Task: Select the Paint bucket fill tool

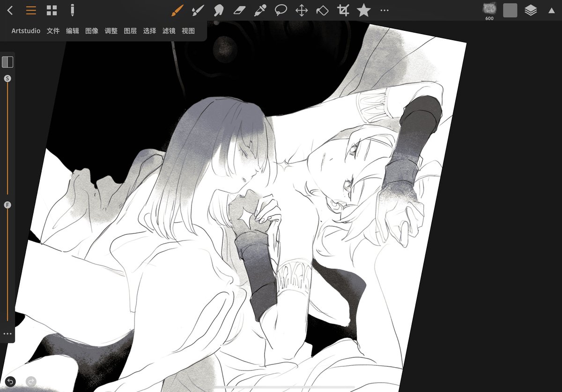Action: (322, 10)
